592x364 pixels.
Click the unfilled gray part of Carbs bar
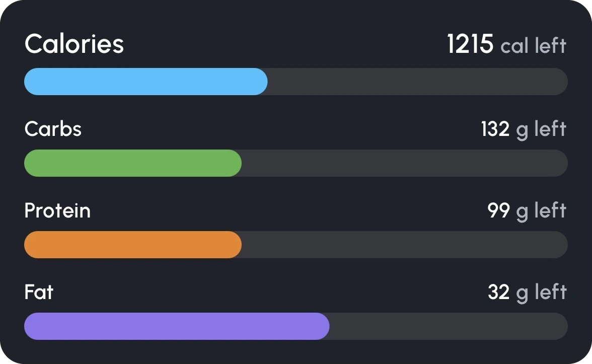(405, 163)
